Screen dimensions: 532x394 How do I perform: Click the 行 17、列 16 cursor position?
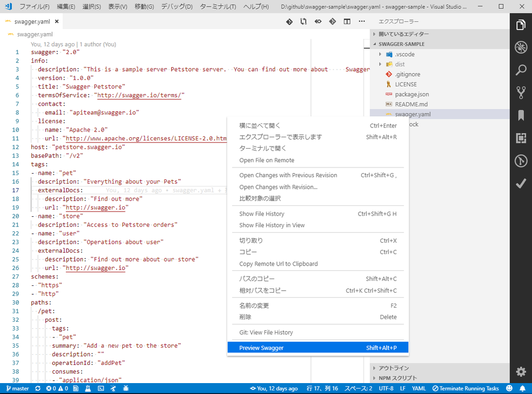322,388
